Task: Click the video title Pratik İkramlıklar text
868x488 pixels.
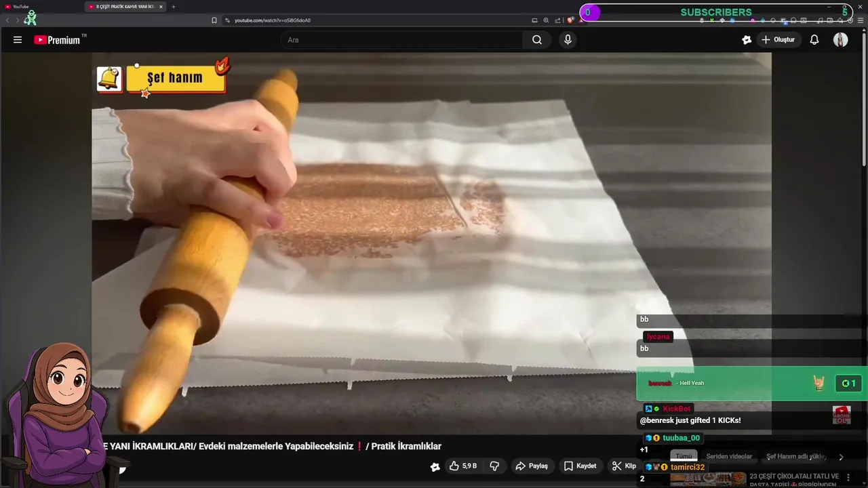Action: (x=406, y=446)
